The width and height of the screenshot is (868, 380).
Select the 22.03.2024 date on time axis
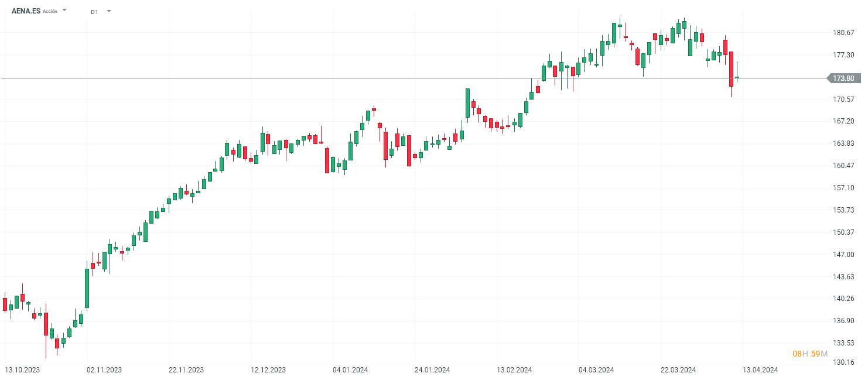point(678,370)
